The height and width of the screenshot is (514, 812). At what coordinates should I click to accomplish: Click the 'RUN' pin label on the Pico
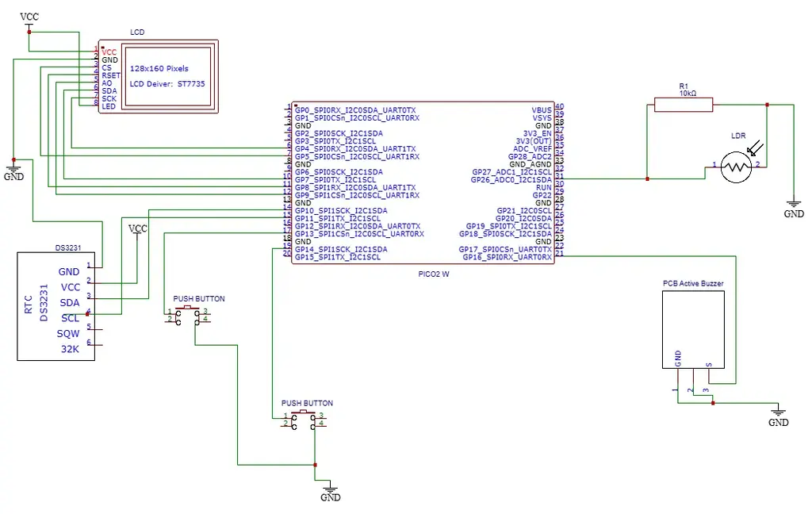click(544, 187)
